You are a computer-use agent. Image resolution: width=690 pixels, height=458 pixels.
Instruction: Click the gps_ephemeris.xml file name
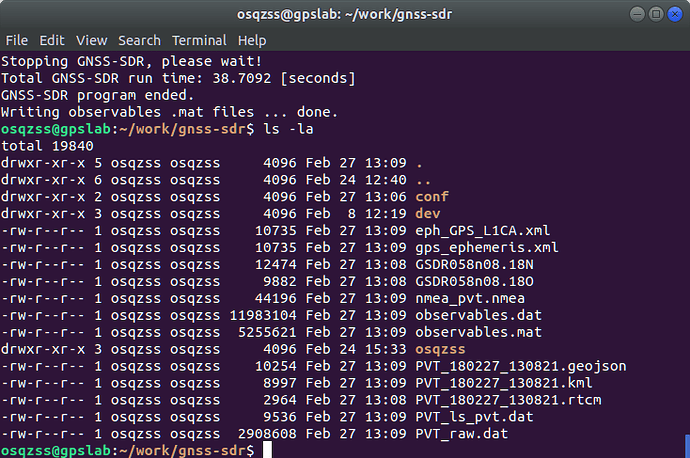tap(487, 247)
